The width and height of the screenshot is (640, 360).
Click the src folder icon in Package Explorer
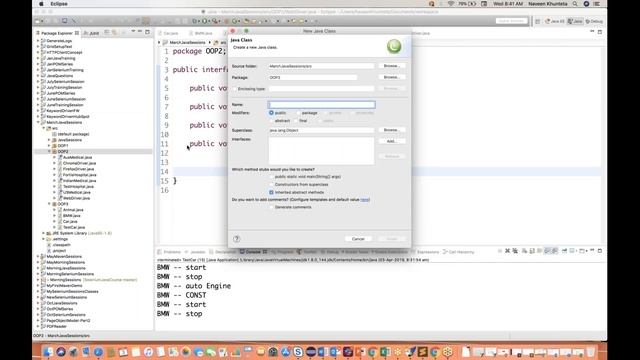(x=49, y=128)
